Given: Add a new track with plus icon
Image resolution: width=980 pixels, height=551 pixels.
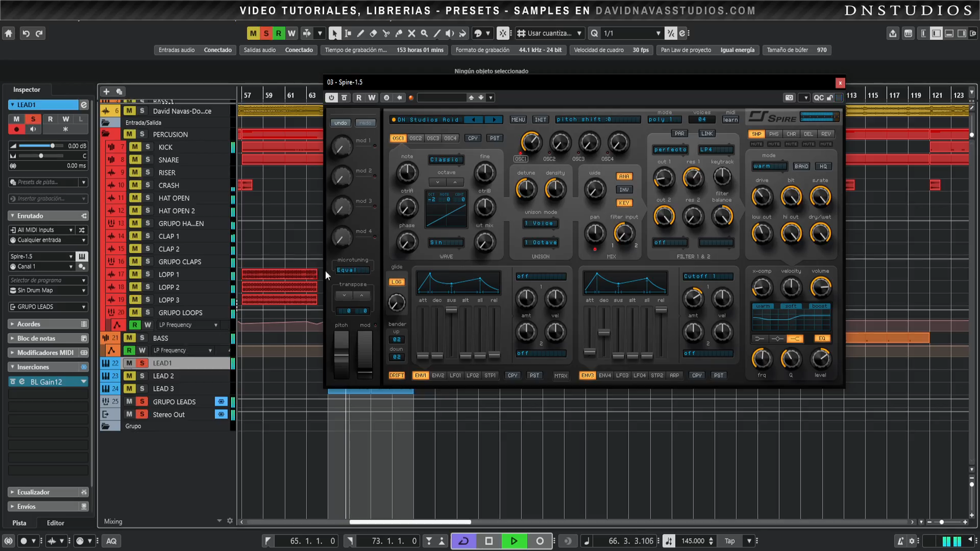Looking at the screenshot, I should click(x=106, y=91).
